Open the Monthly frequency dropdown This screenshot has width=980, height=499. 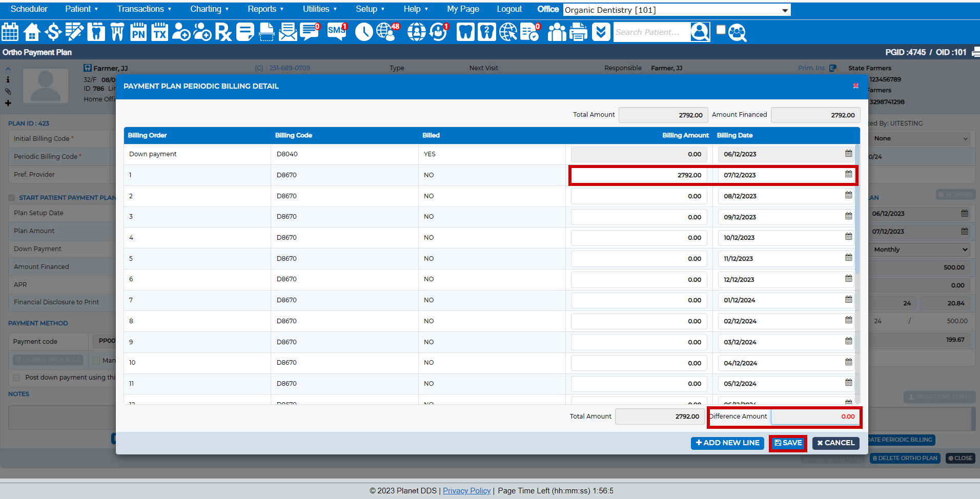921,249
